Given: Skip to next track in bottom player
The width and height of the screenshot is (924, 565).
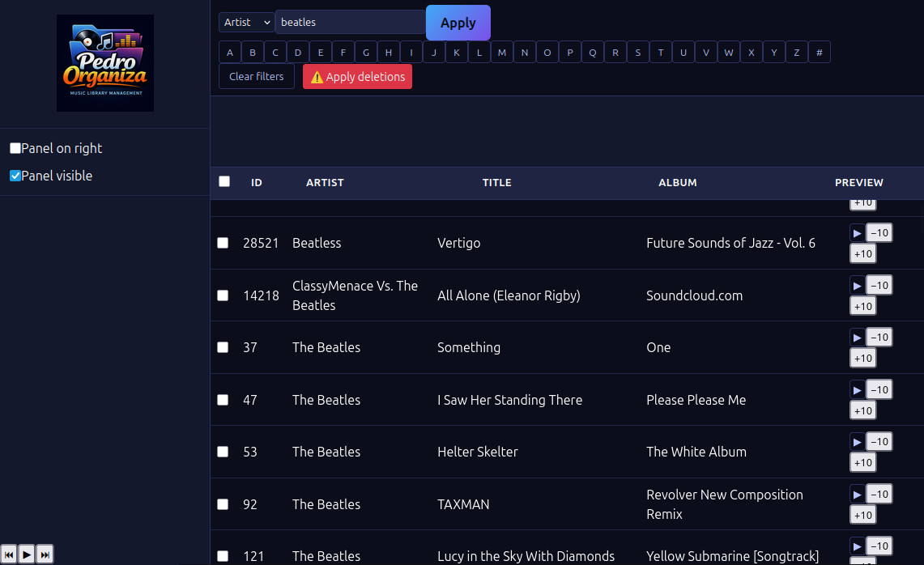Looking at the screenshot, I should [x=45, y=554].
